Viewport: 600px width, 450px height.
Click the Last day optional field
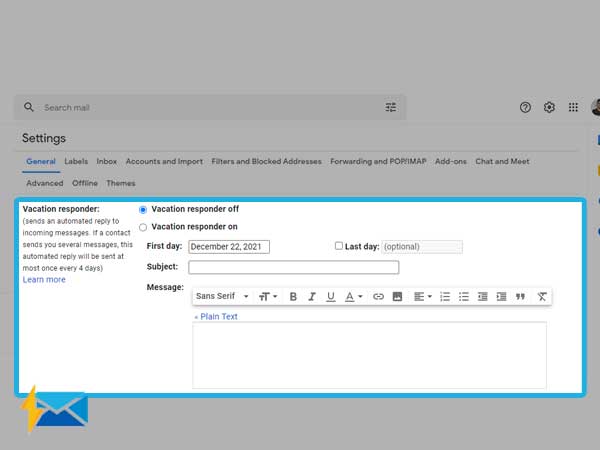pos(422,247)
